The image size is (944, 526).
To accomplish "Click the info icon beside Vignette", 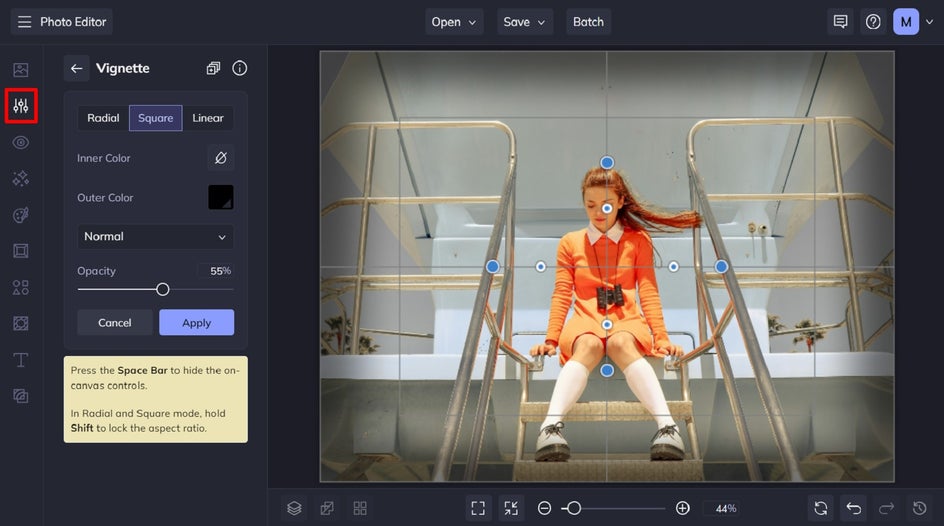I will pyautogui.click(x=240, y=69).
